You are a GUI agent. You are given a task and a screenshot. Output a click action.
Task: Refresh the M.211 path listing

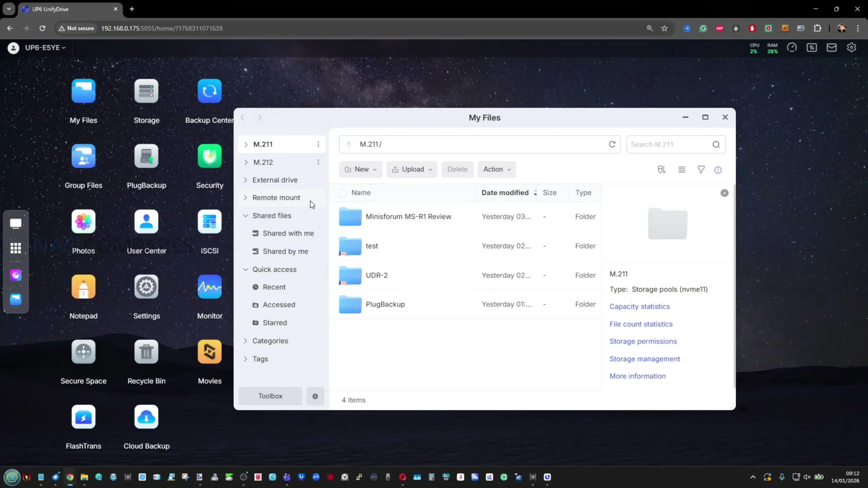coord(612,144)
